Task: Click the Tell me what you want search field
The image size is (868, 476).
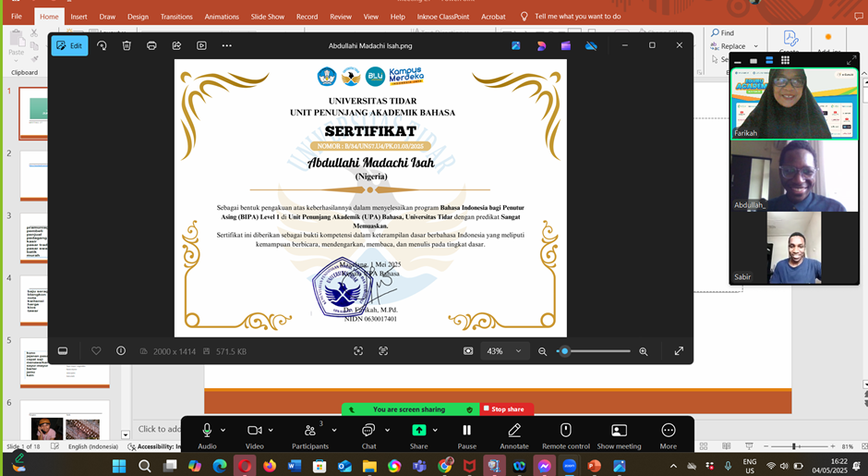Action: coord(578,17)
